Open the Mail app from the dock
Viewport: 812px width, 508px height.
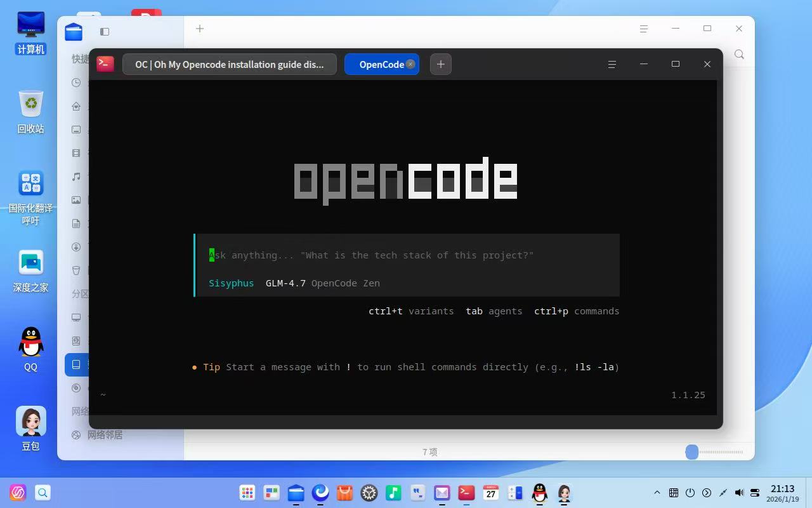441,493
